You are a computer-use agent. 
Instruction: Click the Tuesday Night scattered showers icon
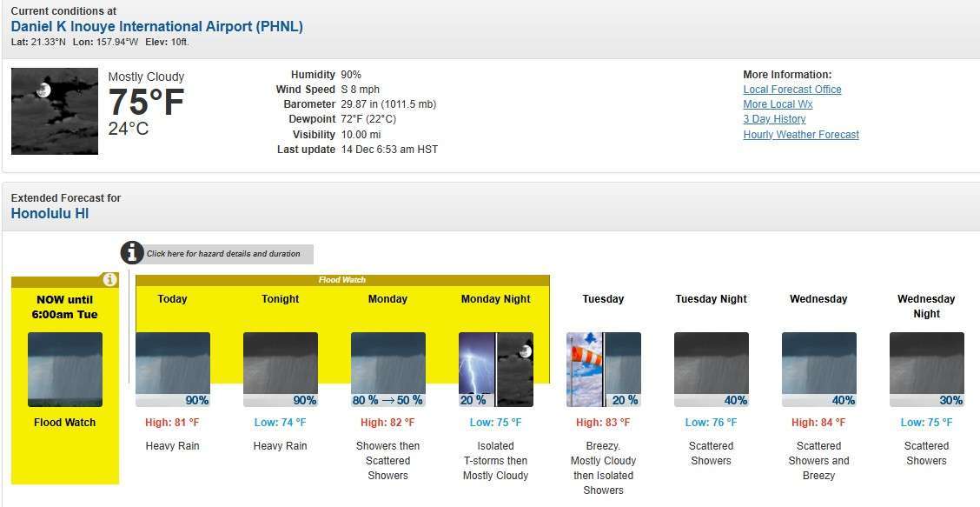point(711,369)
